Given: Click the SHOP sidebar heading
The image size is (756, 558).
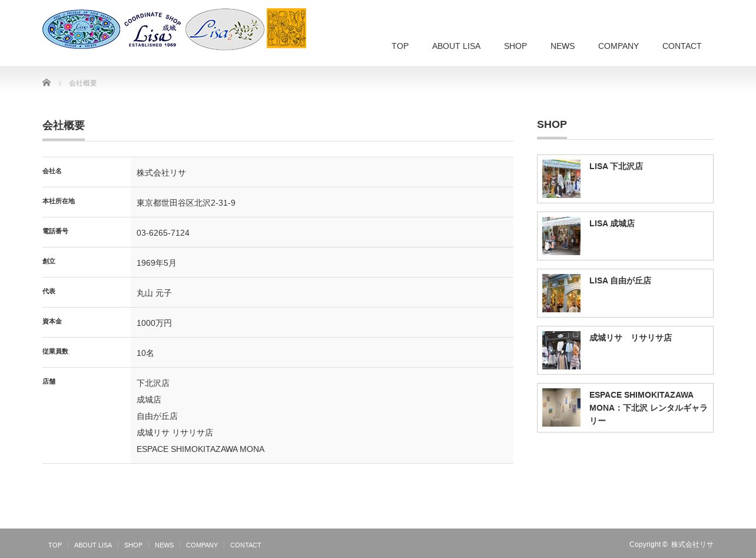Looking at the screenshot, I should (552, 124).
